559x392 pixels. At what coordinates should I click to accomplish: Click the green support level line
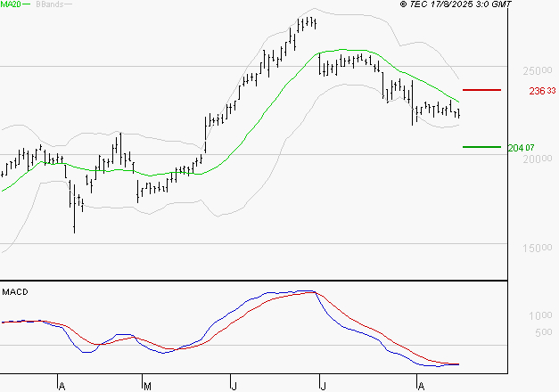(481, 147)
